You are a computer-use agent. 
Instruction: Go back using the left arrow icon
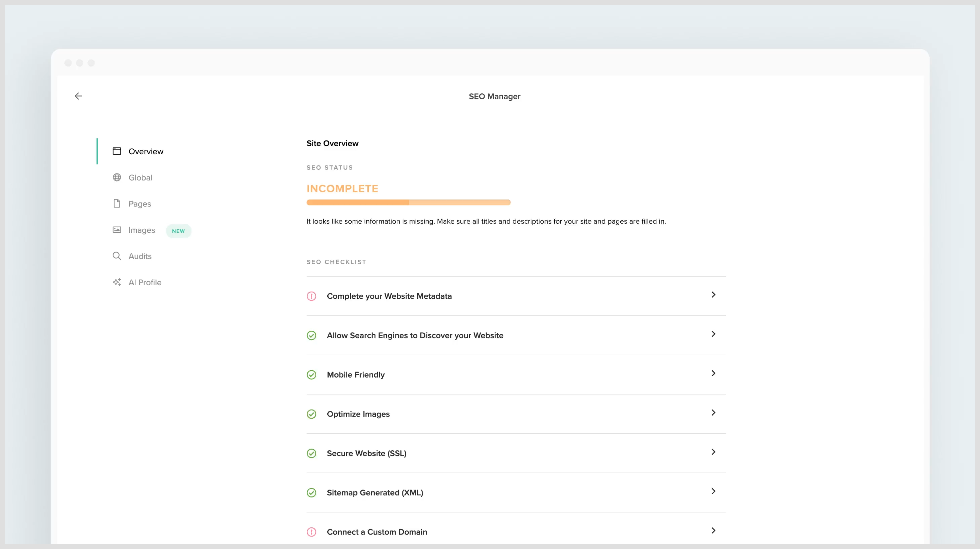coord(78,96)
